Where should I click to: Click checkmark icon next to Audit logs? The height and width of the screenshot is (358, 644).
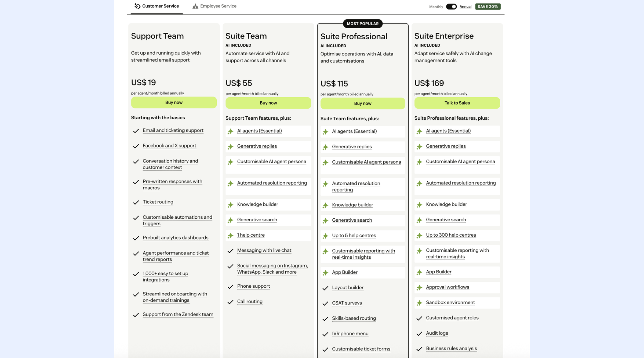pos(419,334)
